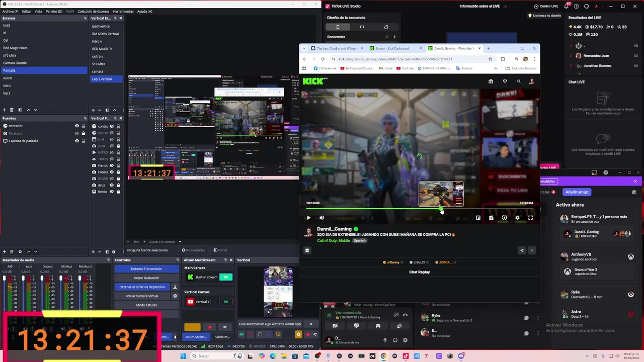Open Discord user settings gear
This screenshot has height=362, width=644.
(x=405, y=340)
